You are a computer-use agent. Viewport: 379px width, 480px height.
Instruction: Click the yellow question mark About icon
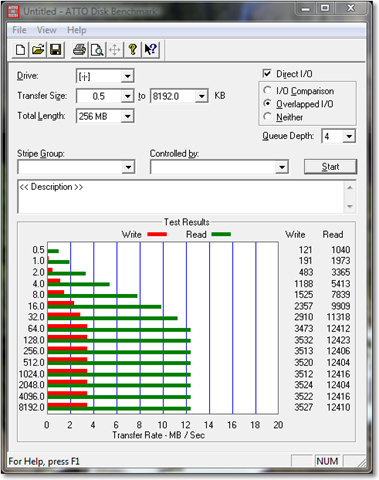132,50
